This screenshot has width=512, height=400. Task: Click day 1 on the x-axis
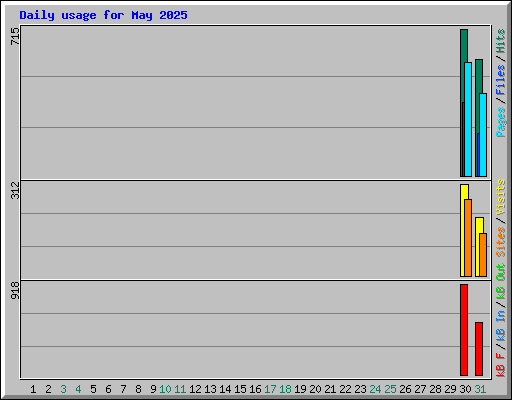tap(33, 389)
